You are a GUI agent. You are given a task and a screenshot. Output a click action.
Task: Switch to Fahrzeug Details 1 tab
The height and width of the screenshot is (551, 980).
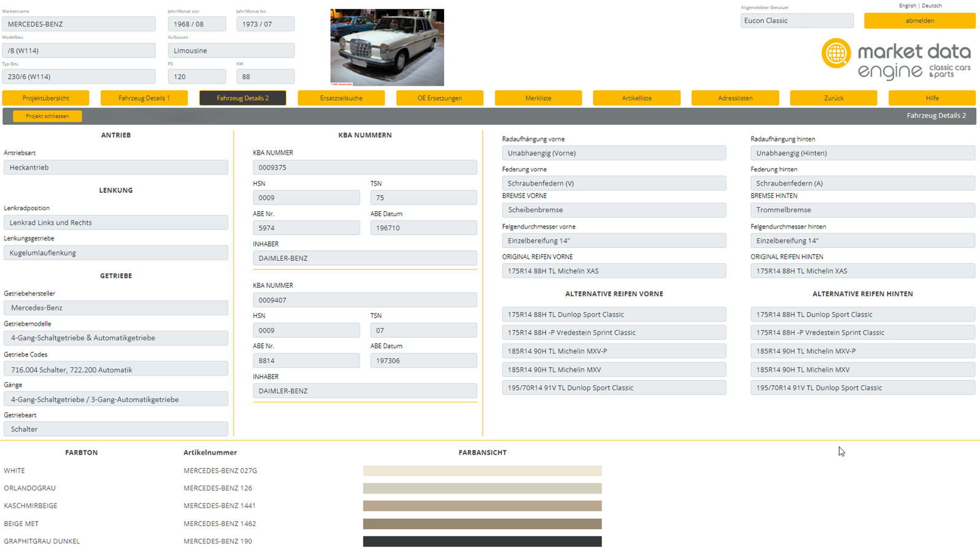click(144, 98)
